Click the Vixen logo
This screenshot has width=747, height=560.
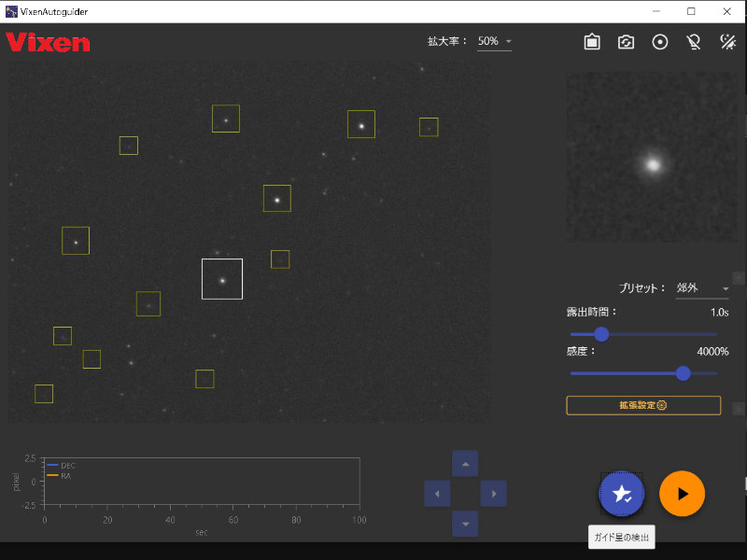click(x=48, y=42)
